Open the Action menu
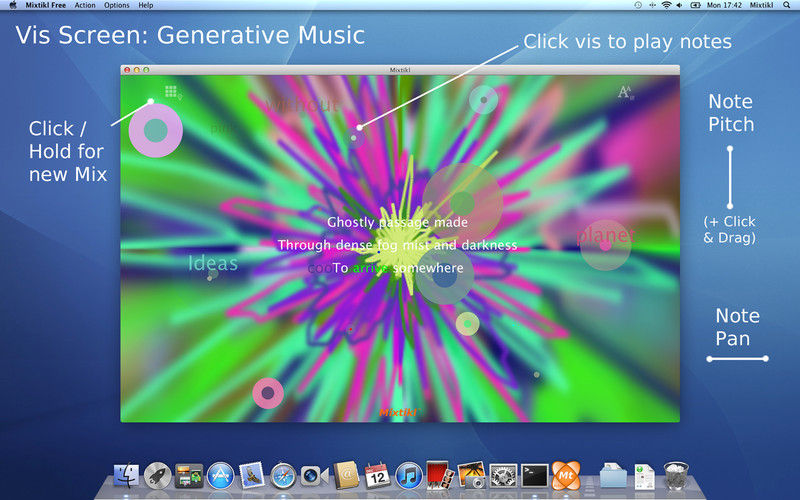 [x=85, y=5]
